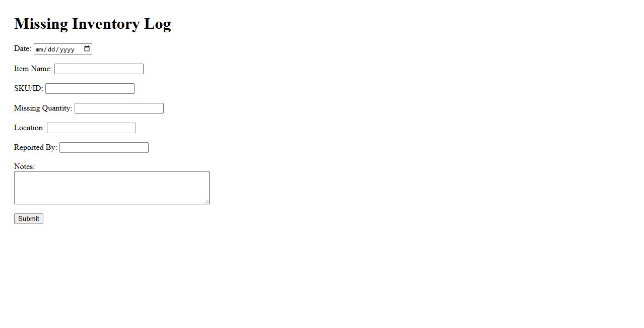Viewport: 644px width, 328px height.
Task: Click the "Reported By:" label
Action: (35, 147)
